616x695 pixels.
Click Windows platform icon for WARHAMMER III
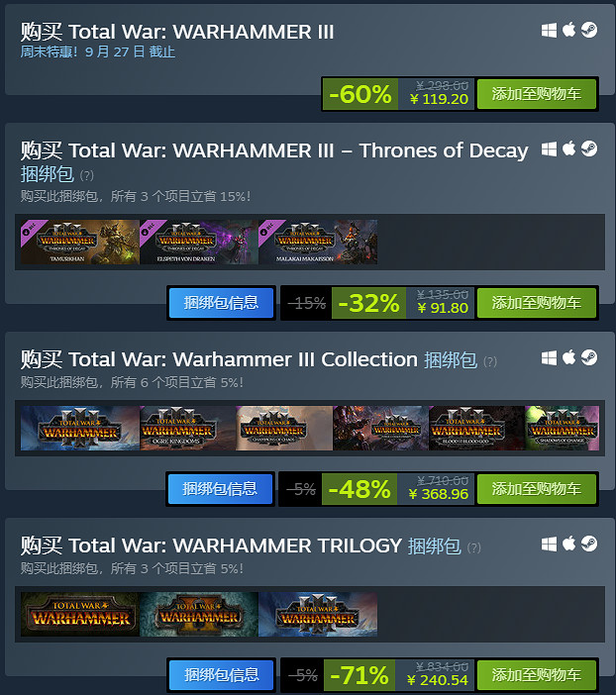tap(549, 31)
